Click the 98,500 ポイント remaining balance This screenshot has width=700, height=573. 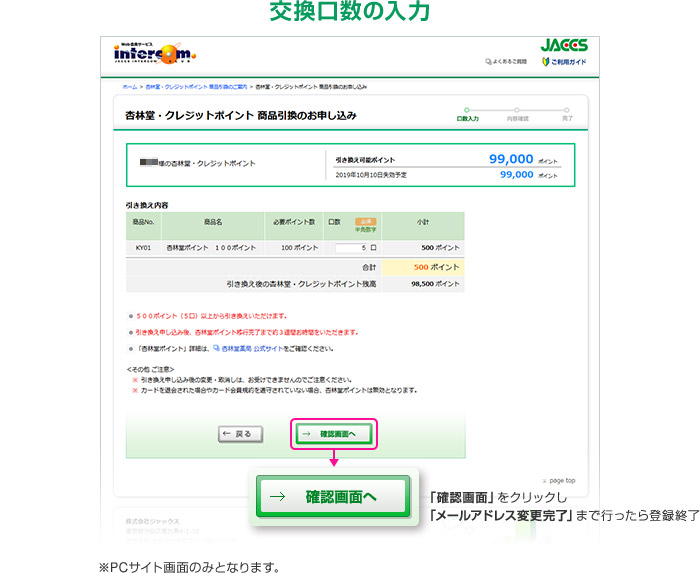pos(435,284)
